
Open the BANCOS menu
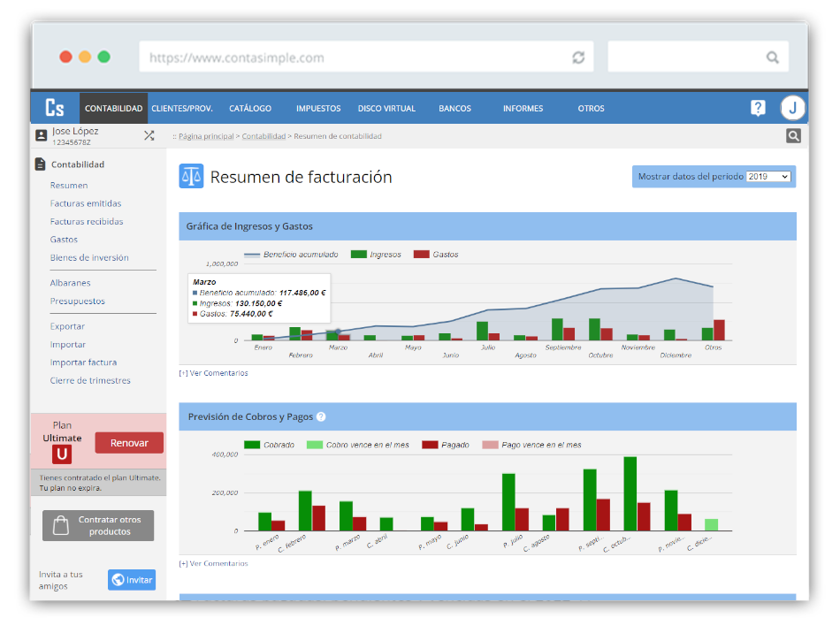454,109
